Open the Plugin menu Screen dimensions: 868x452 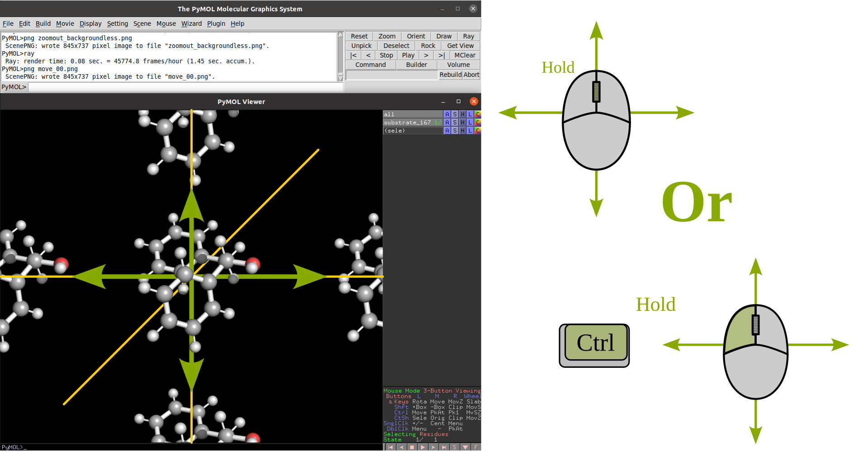pyautogui.click(x=216, y=24)
